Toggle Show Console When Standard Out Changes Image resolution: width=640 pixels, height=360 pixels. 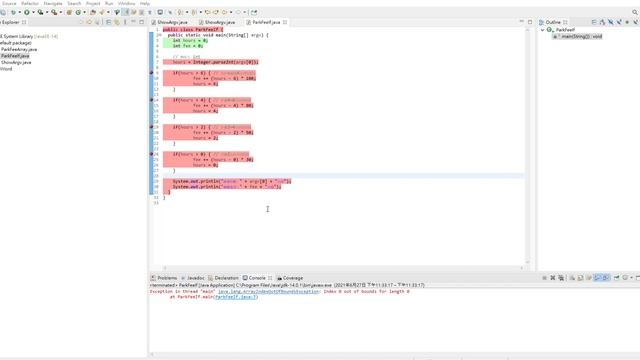click(x=597, y=278)
